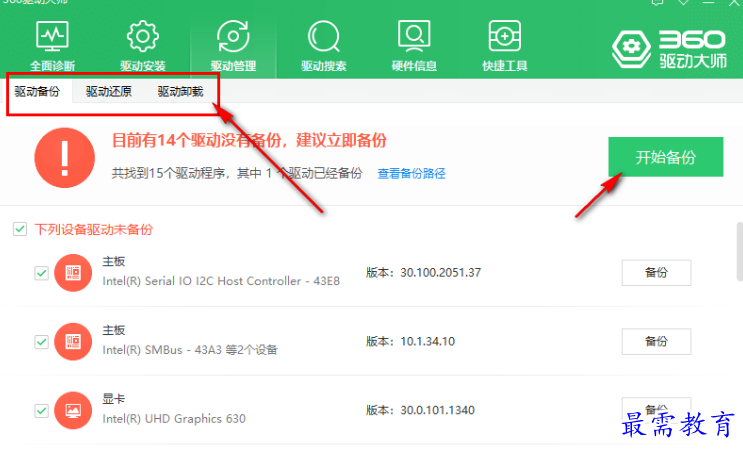Uncheck the Intel UHD Graphics 630 checkbox
This screenshot has width=743, height=456.
42,410
